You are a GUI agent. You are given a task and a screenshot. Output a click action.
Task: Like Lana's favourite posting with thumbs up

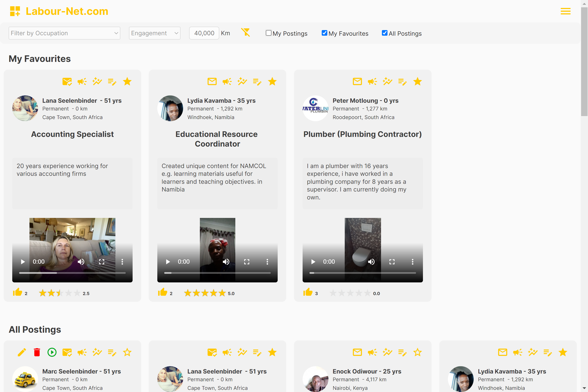(17, 292)
